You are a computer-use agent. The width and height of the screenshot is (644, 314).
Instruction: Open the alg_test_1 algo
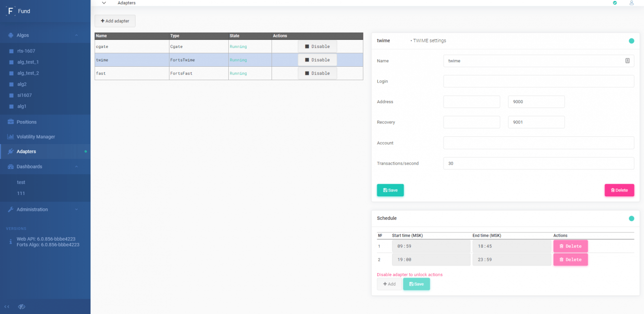pyautogui.click(x=28, y=62)
